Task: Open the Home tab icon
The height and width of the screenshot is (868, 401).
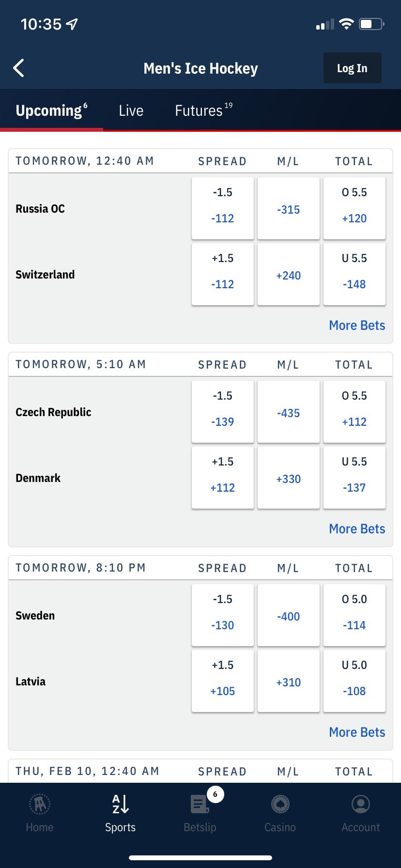Action: [x=40, y=805]
